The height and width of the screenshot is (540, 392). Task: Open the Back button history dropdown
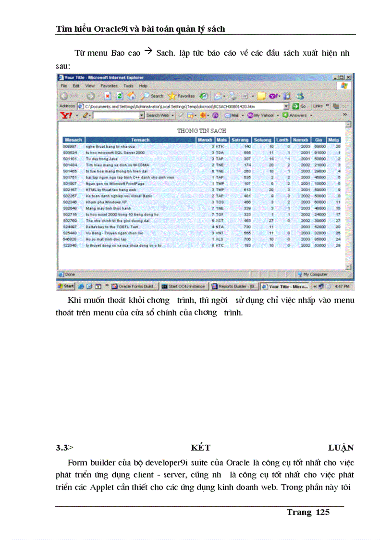click(83, 97)
